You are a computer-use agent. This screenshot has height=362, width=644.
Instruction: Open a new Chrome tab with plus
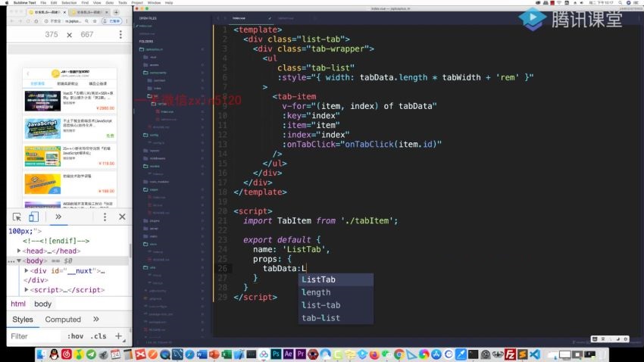click(116, 12)
